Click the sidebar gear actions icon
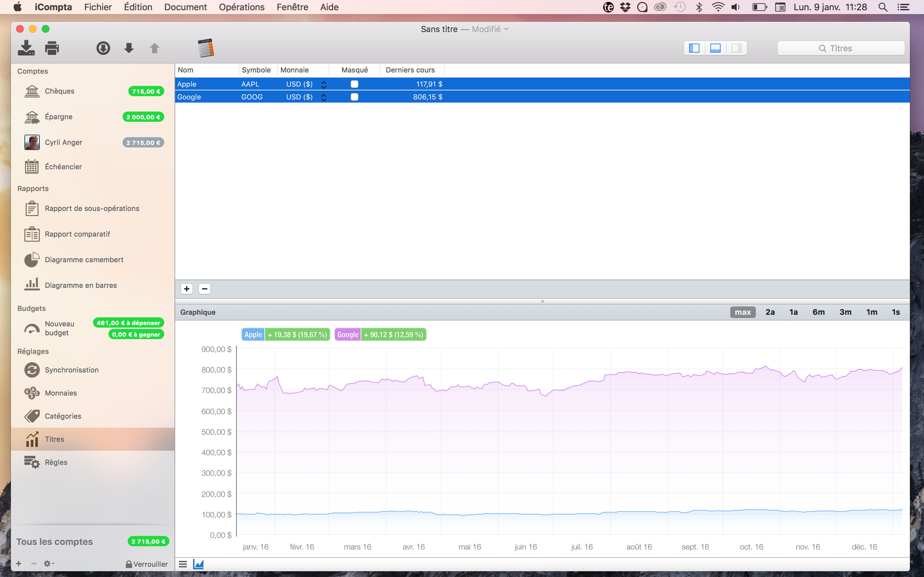Screen dimensions: 924x577 [48, 563]
